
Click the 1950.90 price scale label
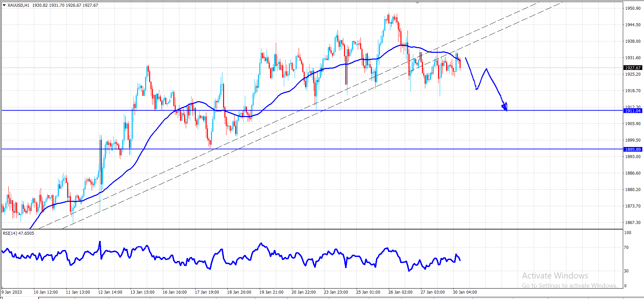[x=633, y=8]
